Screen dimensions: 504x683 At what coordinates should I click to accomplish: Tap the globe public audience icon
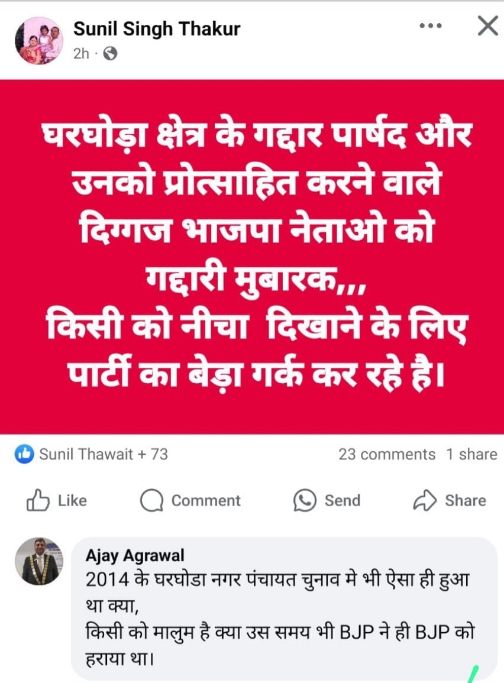click(110, 54)
